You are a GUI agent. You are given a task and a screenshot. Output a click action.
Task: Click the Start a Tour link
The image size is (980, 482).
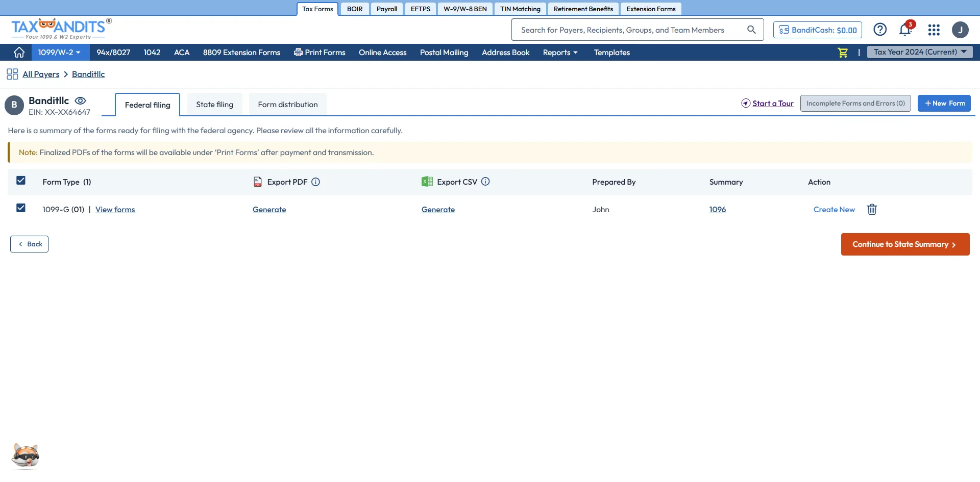[x=768, y=103]
